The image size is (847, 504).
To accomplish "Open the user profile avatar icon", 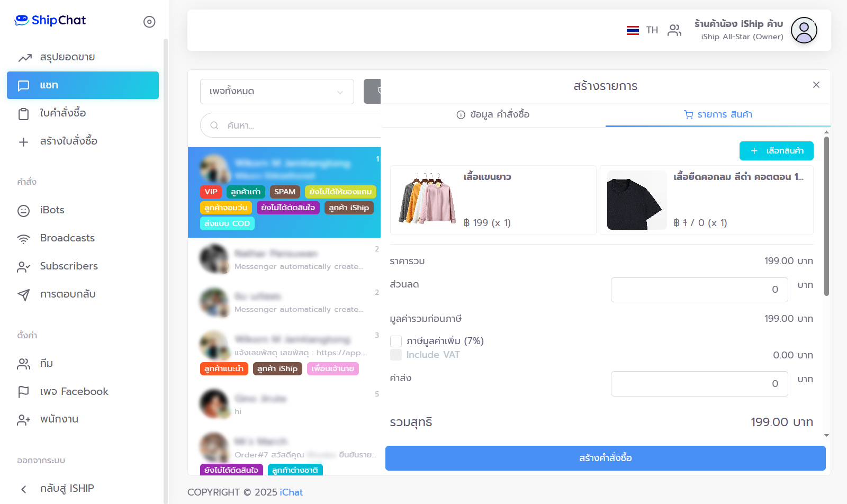I will (804, 30).
